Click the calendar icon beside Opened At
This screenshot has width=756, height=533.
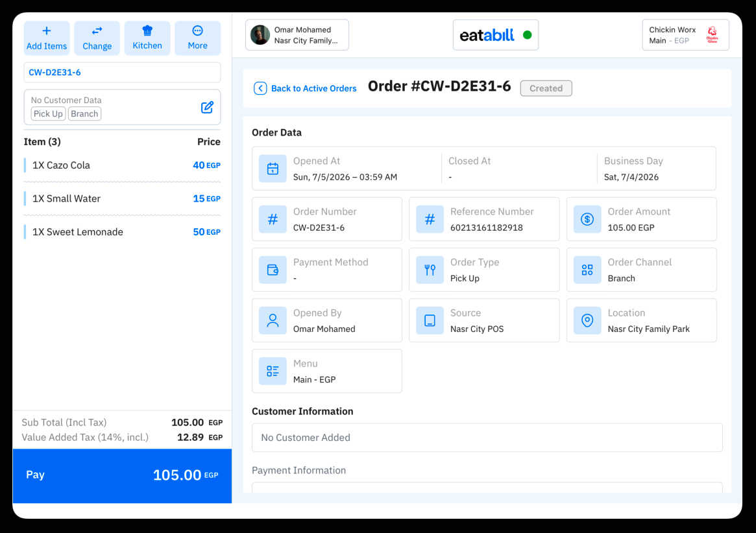click(273, 169)
